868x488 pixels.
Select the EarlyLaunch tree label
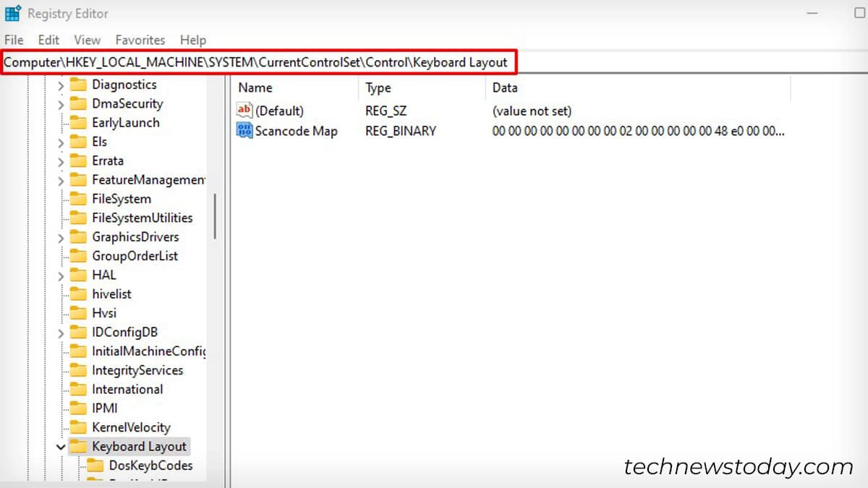pyautogui.click(x=126, y=123)
